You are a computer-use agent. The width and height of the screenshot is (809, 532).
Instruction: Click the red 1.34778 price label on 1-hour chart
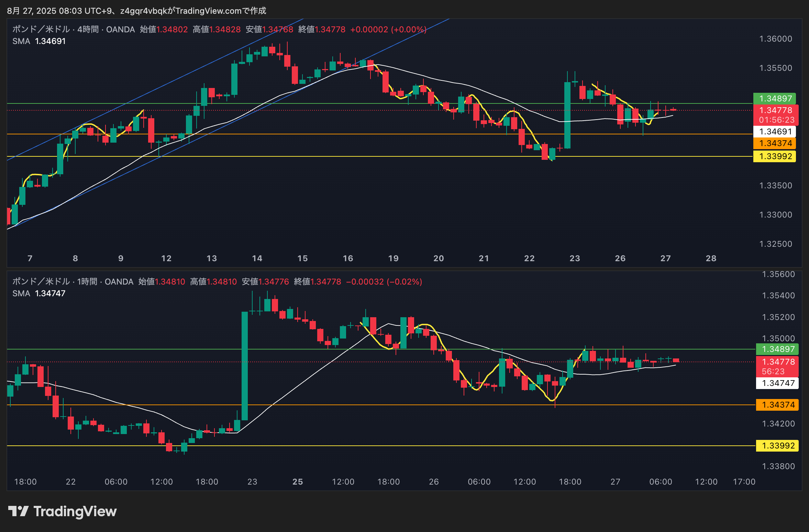pos(778,366)
